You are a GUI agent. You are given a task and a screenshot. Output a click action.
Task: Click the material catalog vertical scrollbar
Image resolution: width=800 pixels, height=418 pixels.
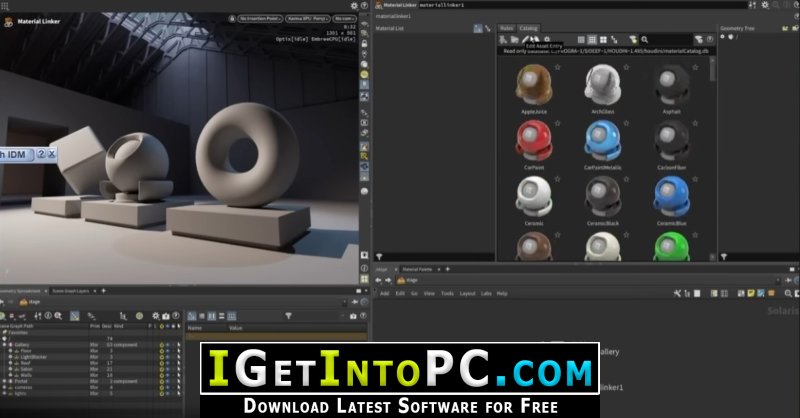pos(713,158)
